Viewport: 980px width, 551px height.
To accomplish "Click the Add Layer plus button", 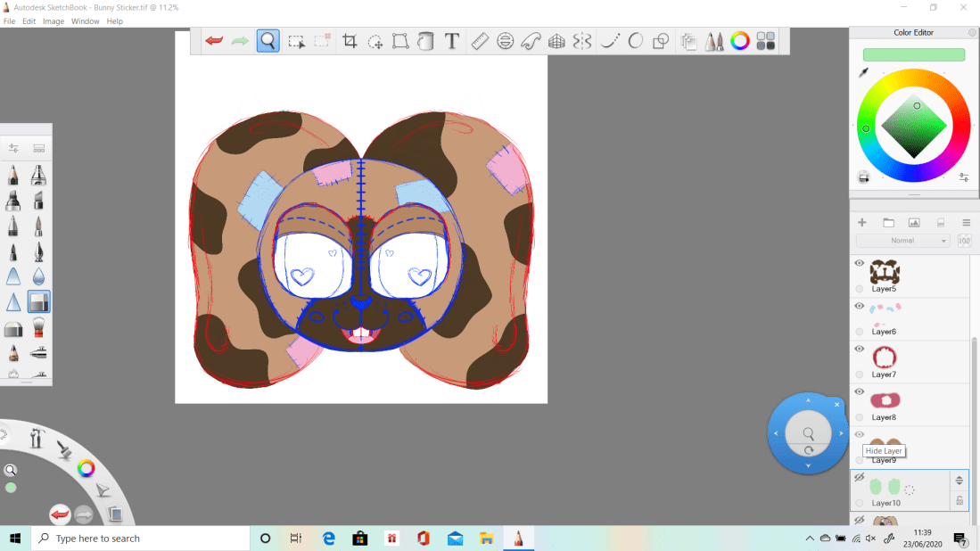I will (861, 222).
